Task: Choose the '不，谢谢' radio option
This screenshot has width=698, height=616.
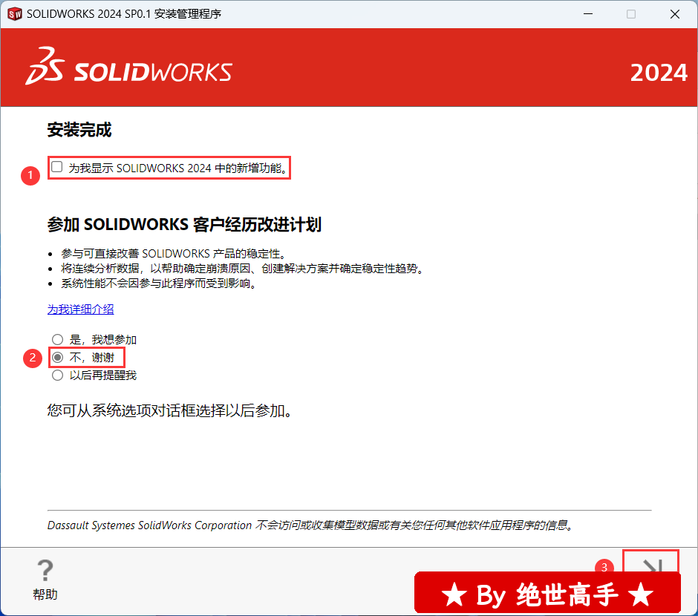Action: (x=57, y=357)
